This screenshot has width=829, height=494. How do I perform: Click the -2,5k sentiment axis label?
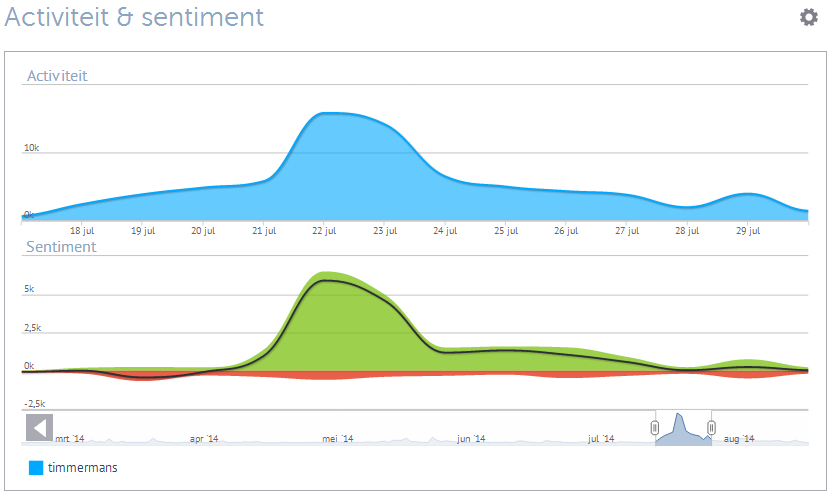34,404
